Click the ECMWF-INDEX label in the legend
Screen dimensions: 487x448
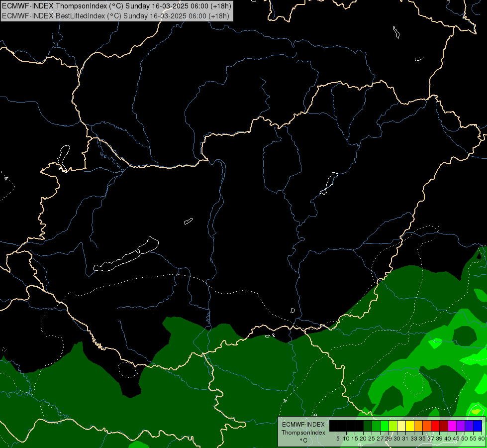tap(303, 425)
